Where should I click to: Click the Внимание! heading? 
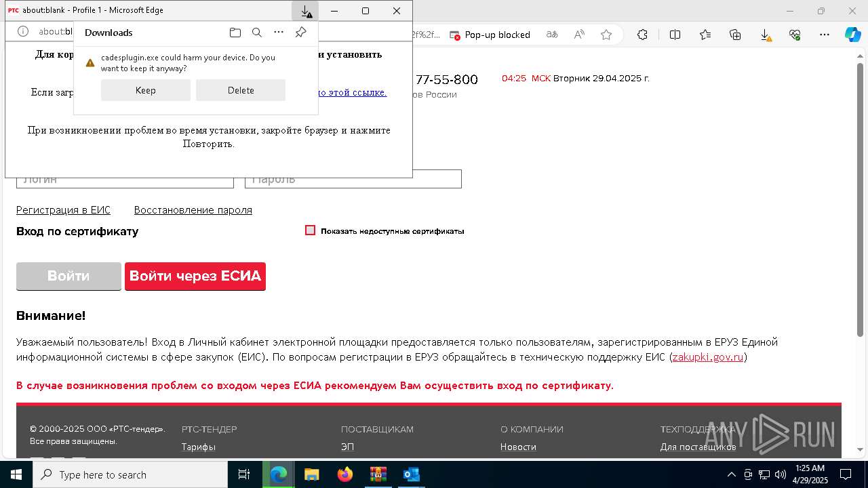pyautogui.click(x=51, y=316)
